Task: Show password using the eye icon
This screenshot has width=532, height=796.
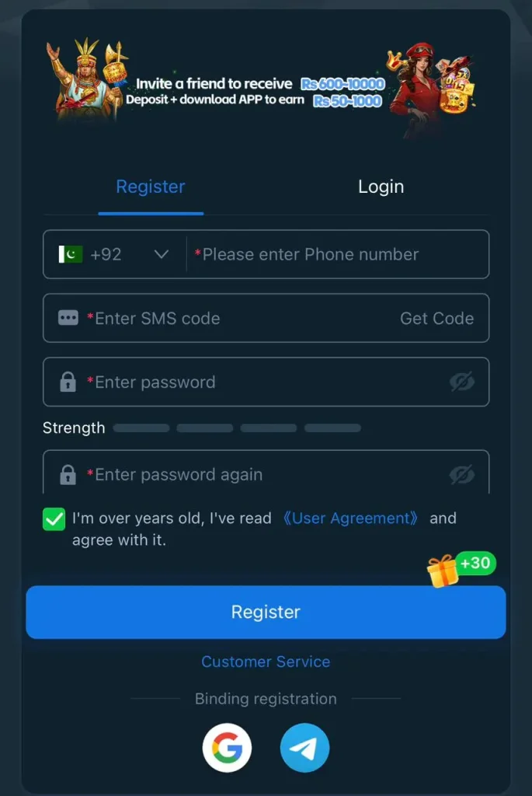Action: 462,382
